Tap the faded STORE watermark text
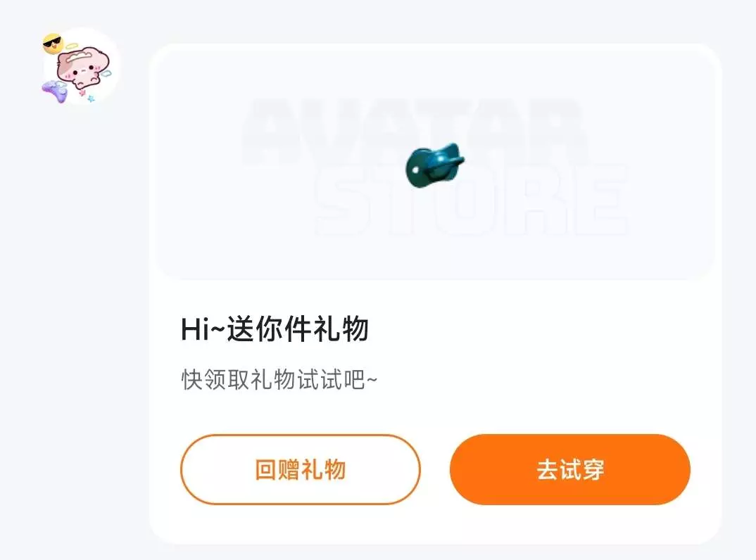The height and width of the screenshot is (560, 756). tap(472, 198)
